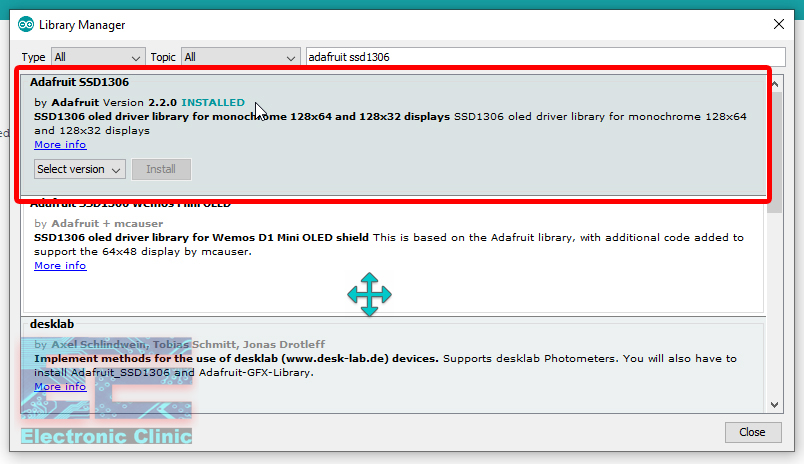
Task: Click the scrollbar down arrow
Action: click(x=775, y=405)
